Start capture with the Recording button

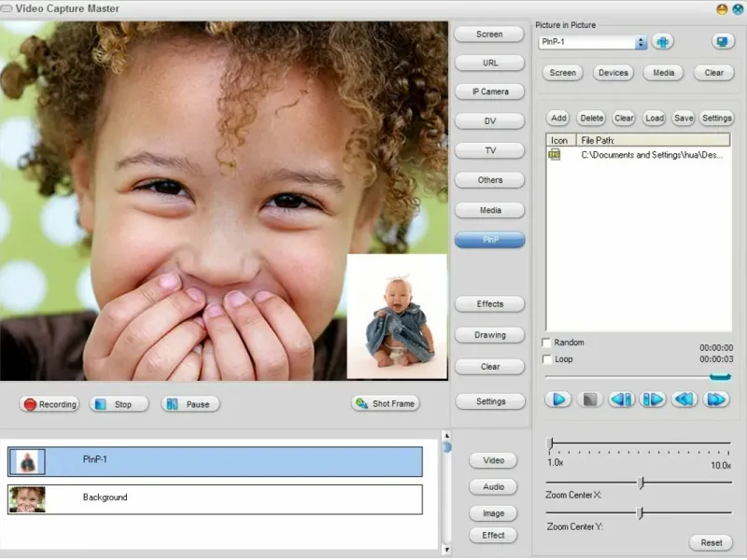point(49,404)
